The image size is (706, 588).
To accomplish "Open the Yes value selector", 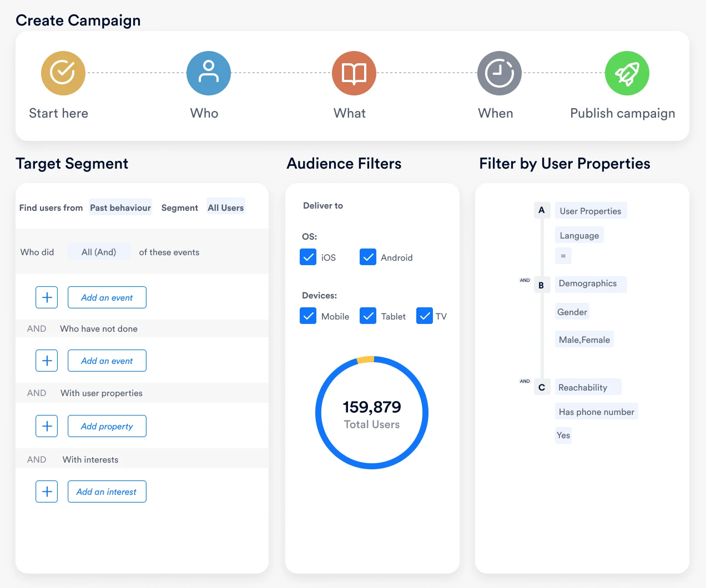I will 563,435.
